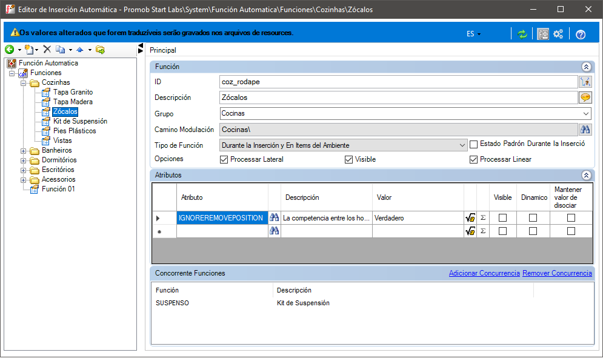Viewport: 603px width, 364px height.
Task: Click formula square-root icon in empty new row
Action: click(x=470, y=231)
